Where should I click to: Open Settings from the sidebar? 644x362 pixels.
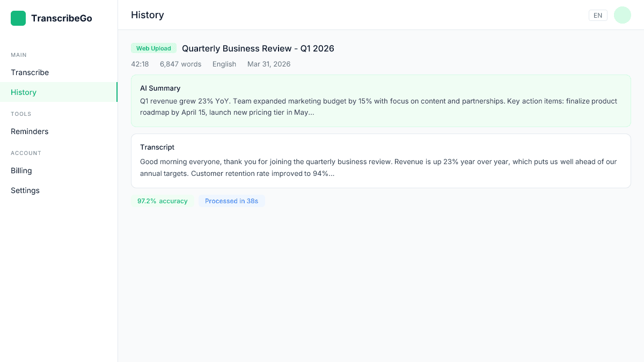point(25,190)
